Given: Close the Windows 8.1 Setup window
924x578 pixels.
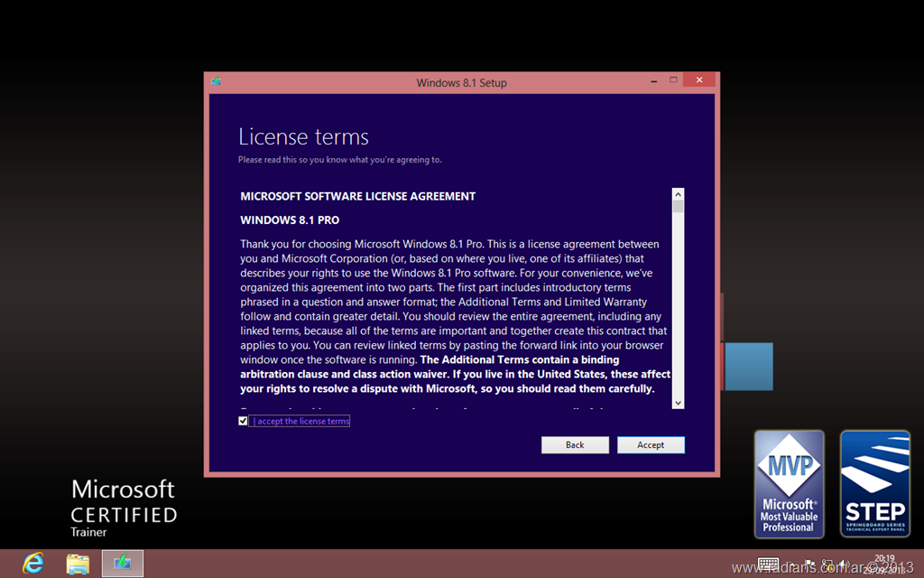Looking at the screenshot, I should click(698, 81).
